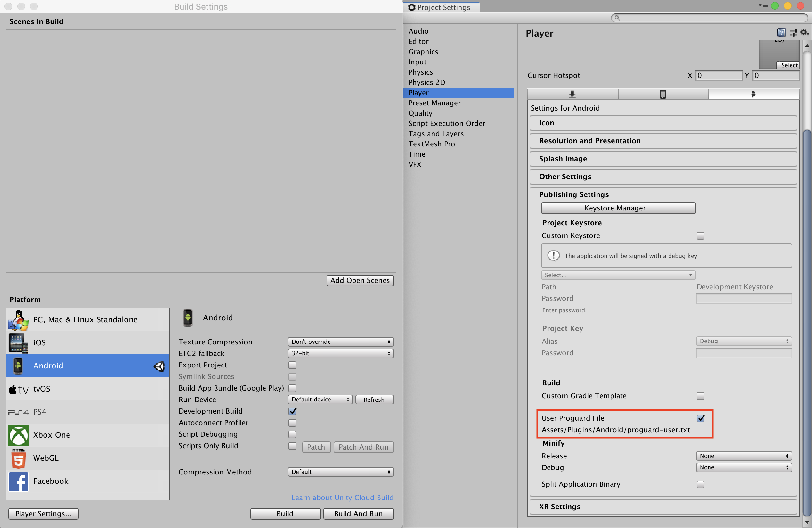Select the PC Mac Linux Standalone icon
Screen dimensions: 812x528
coord(17,319)
